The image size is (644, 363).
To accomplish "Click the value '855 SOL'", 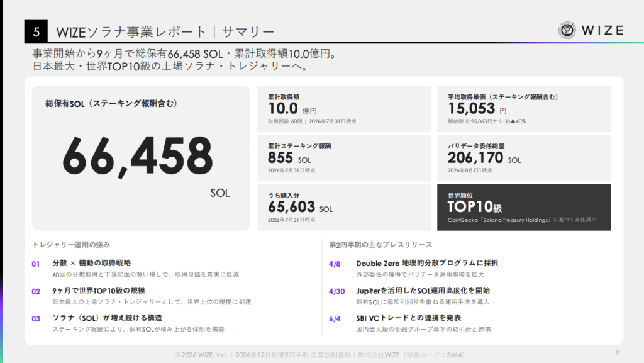I will [289, 158].
